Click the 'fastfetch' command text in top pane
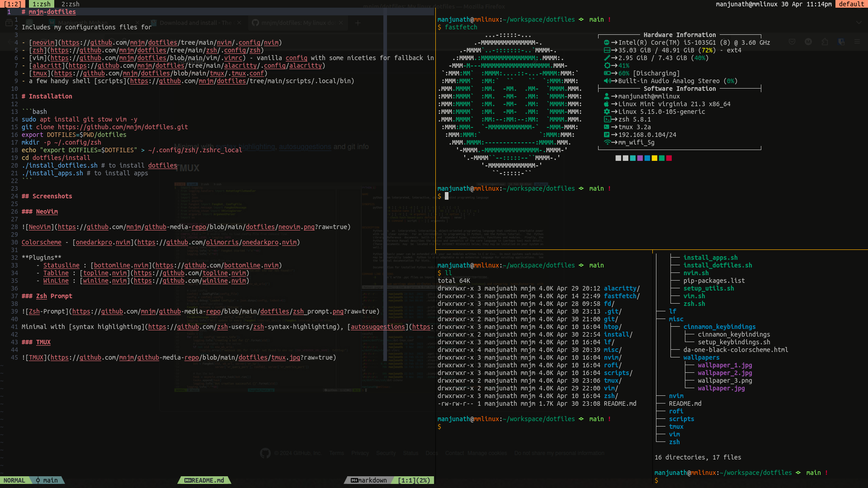868x488 pixels. coord(461,27)
